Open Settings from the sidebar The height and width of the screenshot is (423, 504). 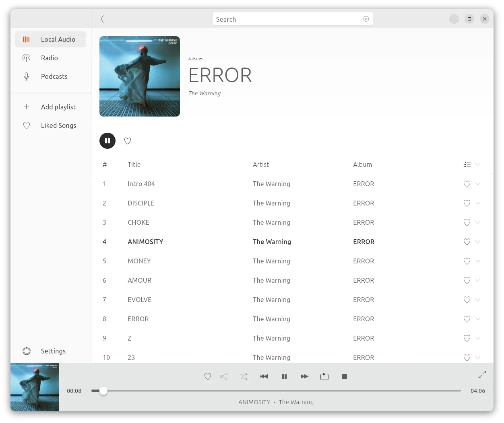click(x=53, y=351)
